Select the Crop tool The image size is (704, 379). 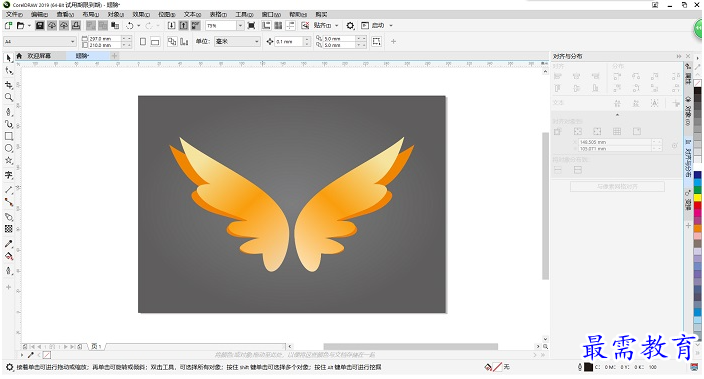tap(9, 84)
